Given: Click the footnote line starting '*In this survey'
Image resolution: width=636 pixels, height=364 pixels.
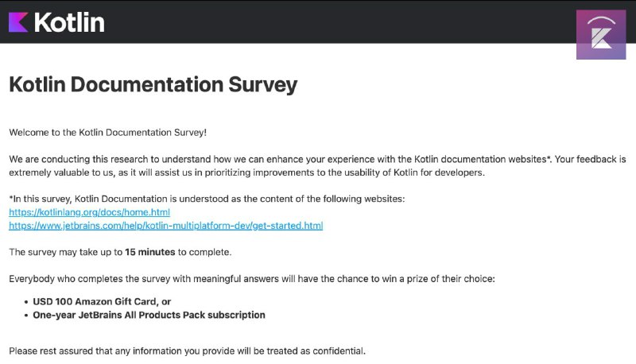Looking at the screenshot, I should 207,199.
